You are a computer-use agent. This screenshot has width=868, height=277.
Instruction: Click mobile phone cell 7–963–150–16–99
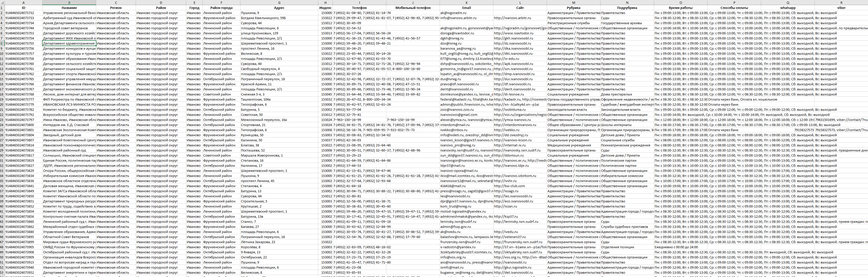click(413, 120)
